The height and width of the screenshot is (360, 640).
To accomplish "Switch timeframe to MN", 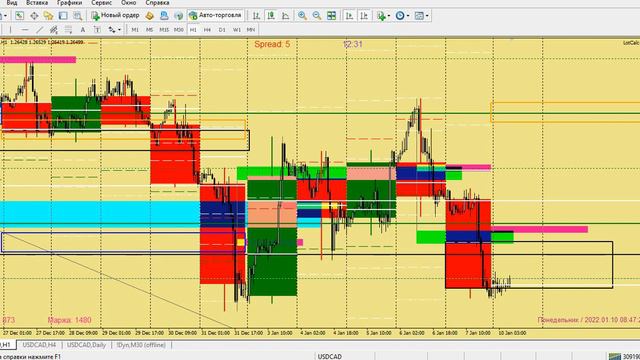I will (x=251, y=30).
